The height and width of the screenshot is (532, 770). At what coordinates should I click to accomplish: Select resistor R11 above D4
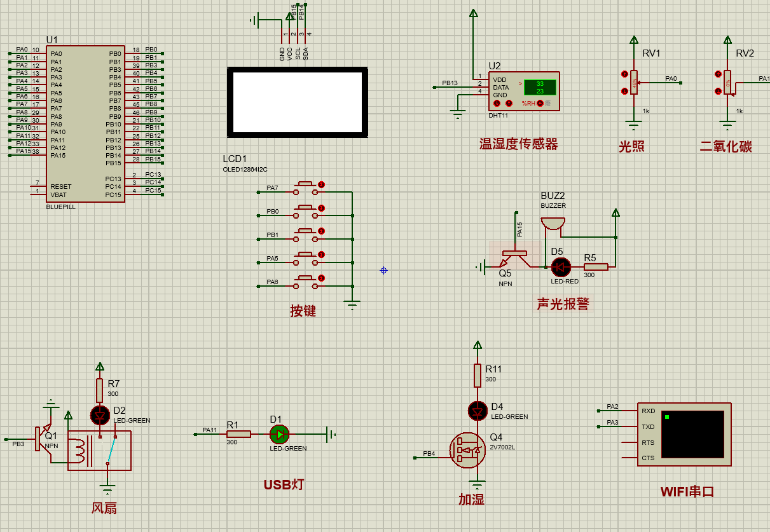478,375
